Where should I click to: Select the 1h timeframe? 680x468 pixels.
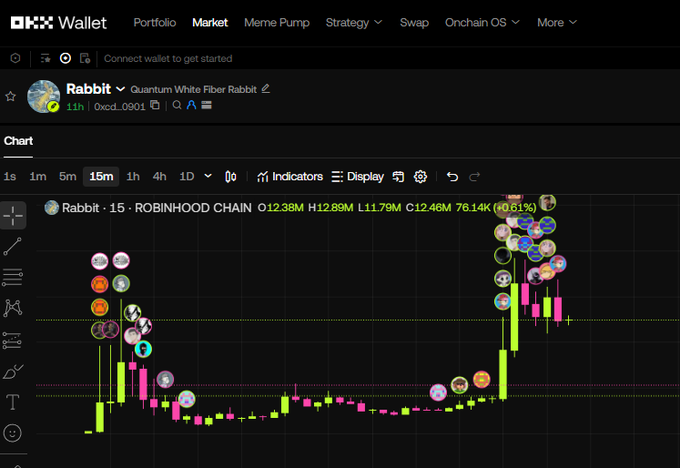point(133,177)
